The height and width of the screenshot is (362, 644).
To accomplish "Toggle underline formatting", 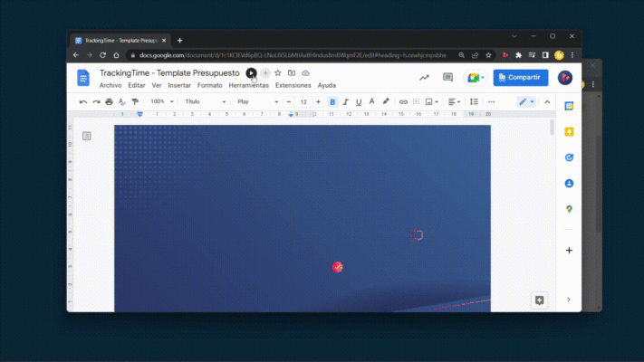I will tap(359, 101).
